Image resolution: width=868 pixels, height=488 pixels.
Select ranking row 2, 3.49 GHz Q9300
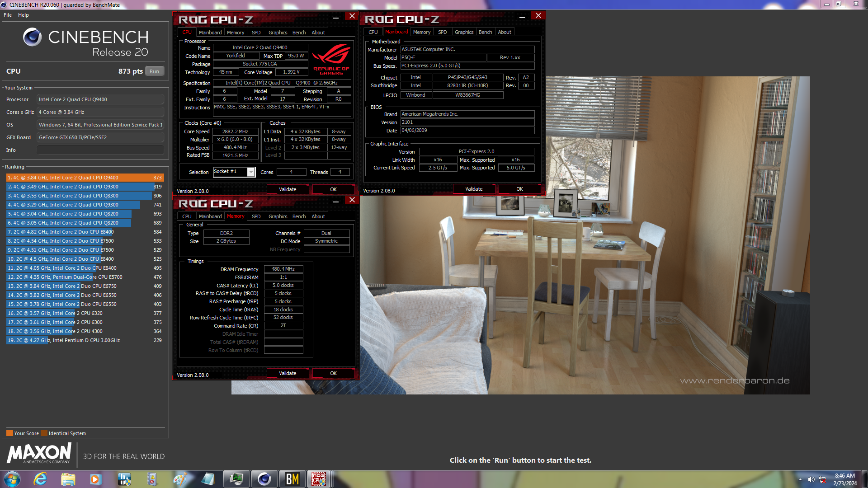pos(85,187)
